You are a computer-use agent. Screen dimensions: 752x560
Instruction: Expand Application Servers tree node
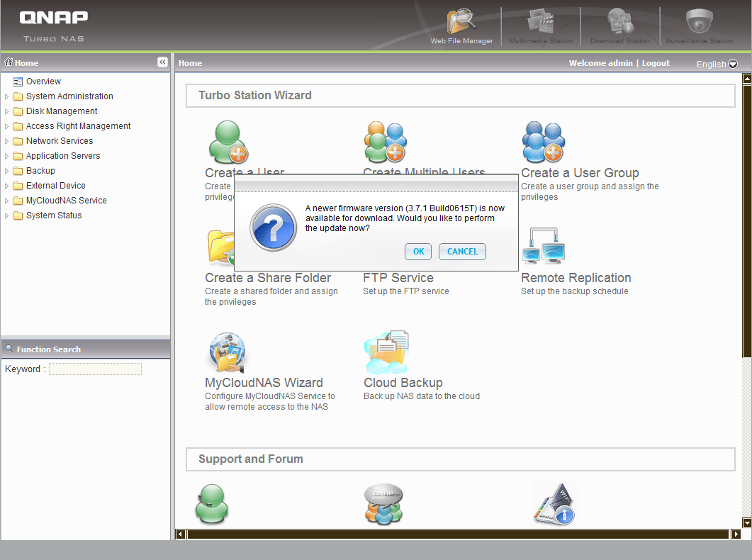tap(6, 156)
